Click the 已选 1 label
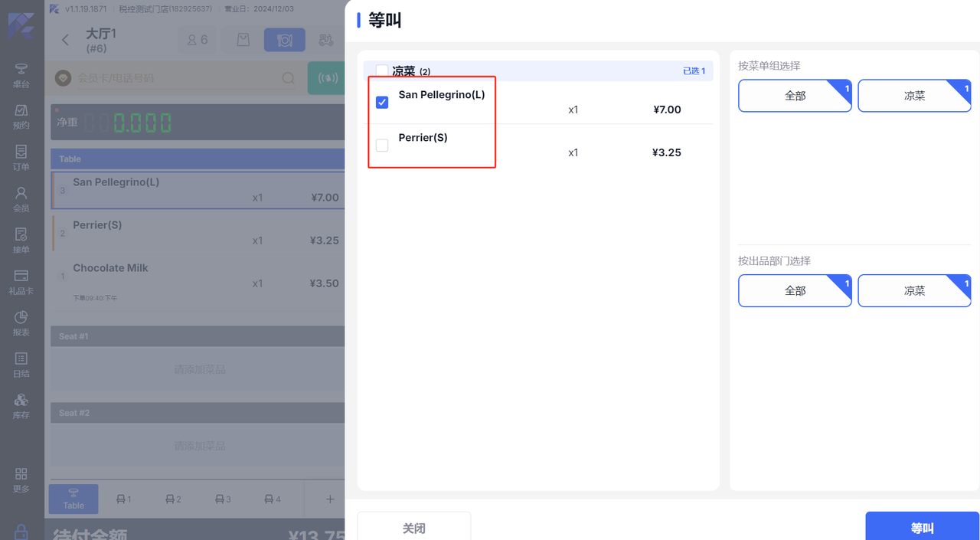Screen dimensions: 980x540 pos(694,71)
